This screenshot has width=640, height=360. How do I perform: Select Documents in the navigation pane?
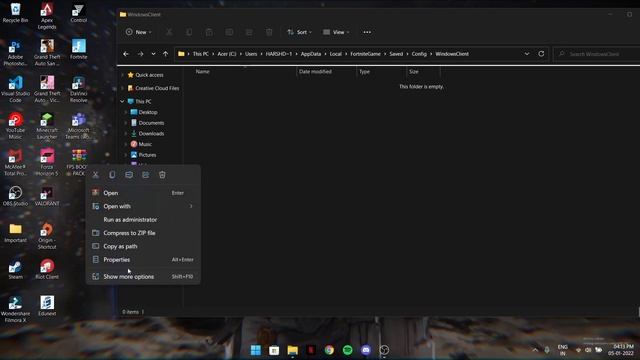pyautogui.click(x=151, y=123)
